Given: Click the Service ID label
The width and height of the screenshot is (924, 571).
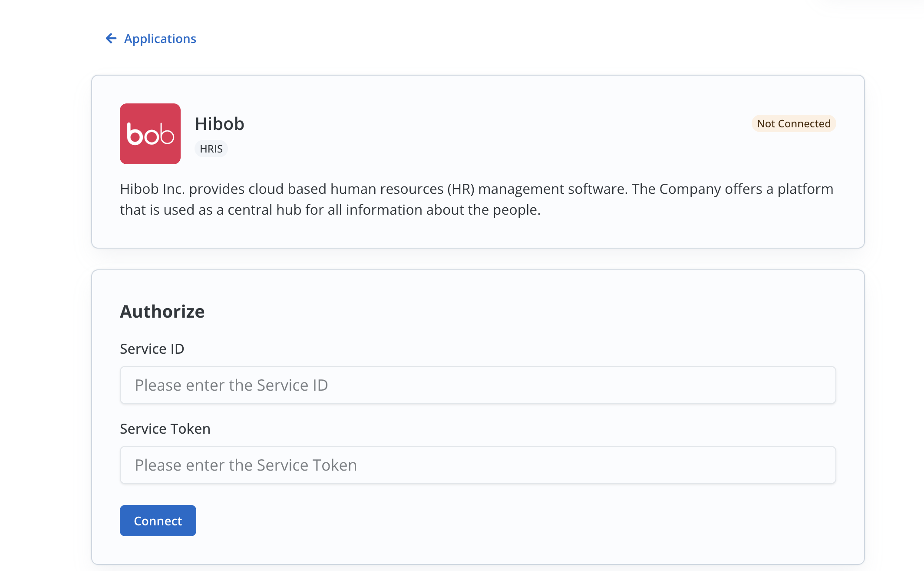Looking at the screenshot, I should (x=152, y=349).
